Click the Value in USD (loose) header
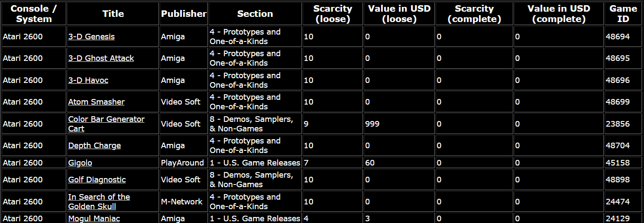 (399, 14)
